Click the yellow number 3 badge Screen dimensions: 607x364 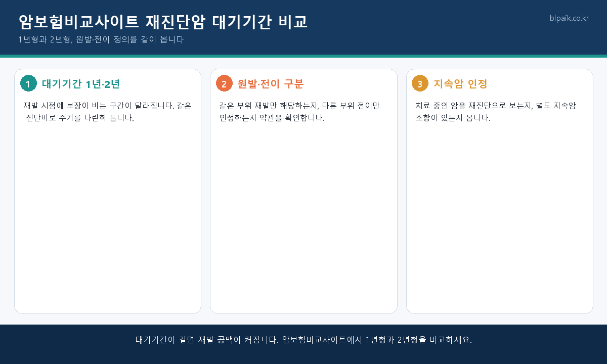(420, 83)
